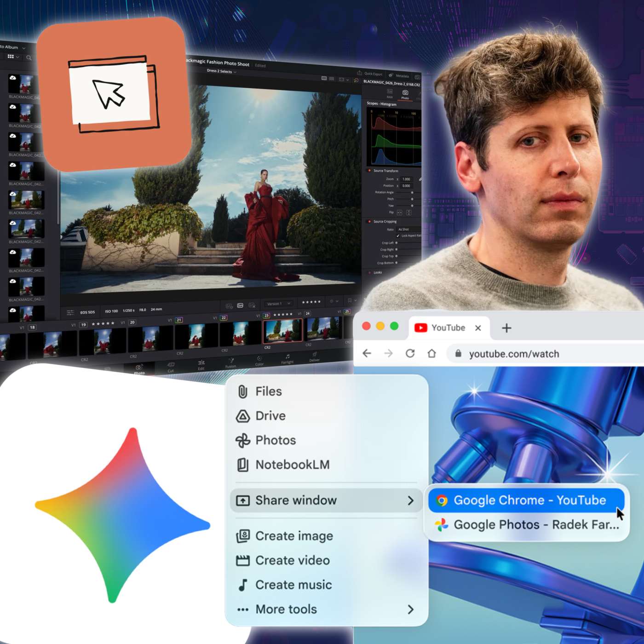
Task: Open NotebookLM from the Gemini menu
Action: click(x=293, y=465)
